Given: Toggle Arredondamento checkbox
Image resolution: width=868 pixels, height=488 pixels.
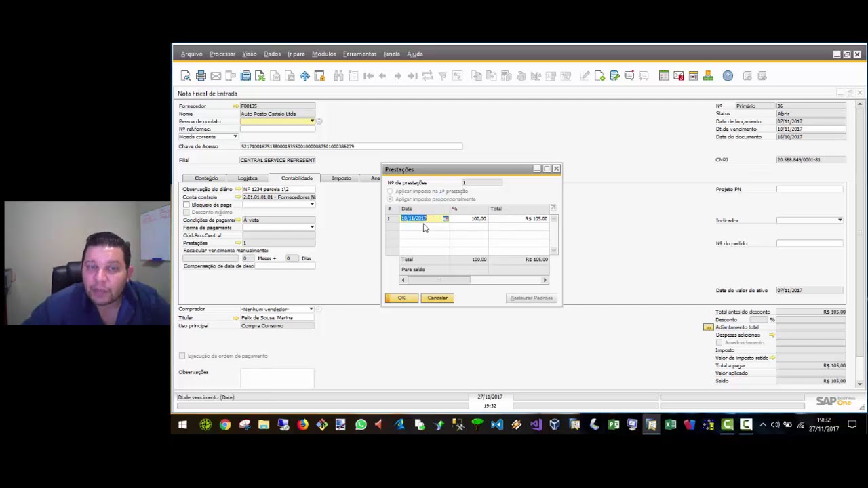Looking at the screenshot, I should (x=719, y=342).
